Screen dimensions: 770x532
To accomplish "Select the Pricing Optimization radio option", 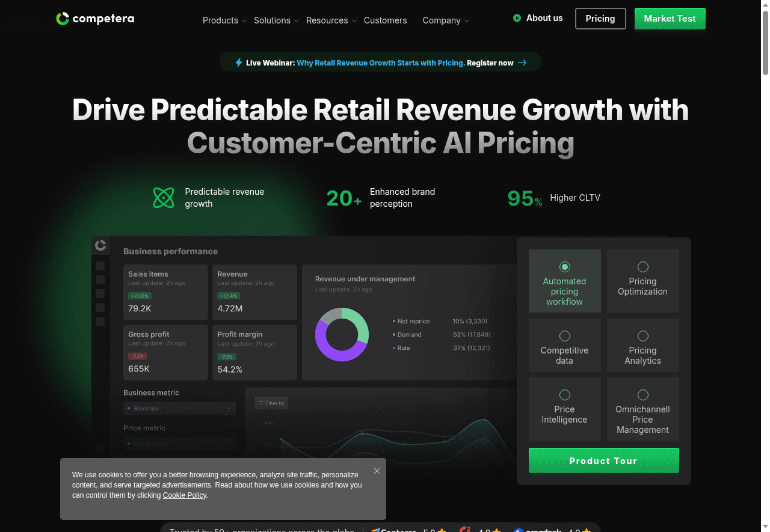I will 642,267.
